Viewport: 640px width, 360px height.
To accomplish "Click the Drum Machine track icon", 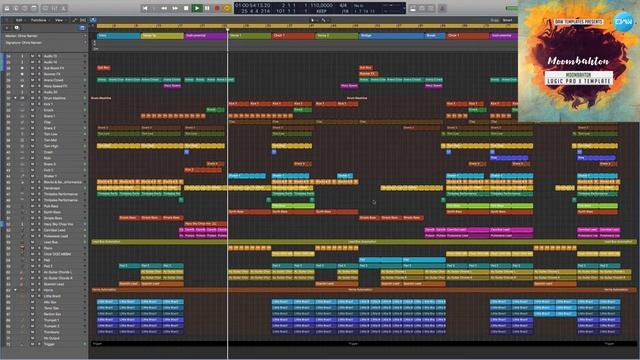I will point(22,98).
